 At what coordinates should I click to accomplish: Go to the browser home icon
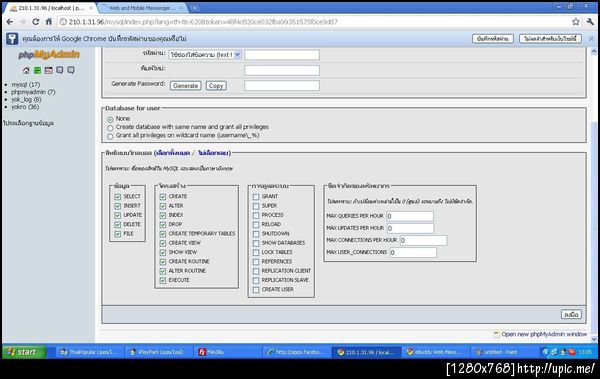(x=49, y=22)
